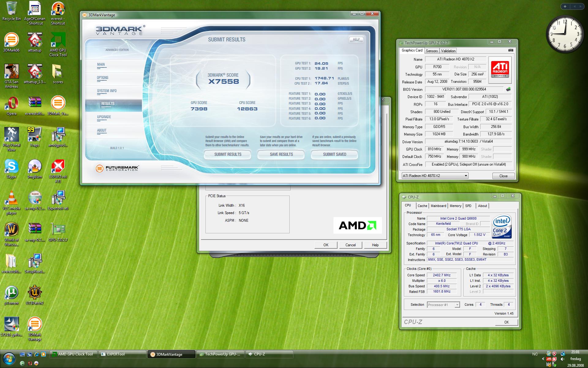Viewport: 588px width, 368px height.
Task: Click the Windows Start orb
Action: coord(9,358)
